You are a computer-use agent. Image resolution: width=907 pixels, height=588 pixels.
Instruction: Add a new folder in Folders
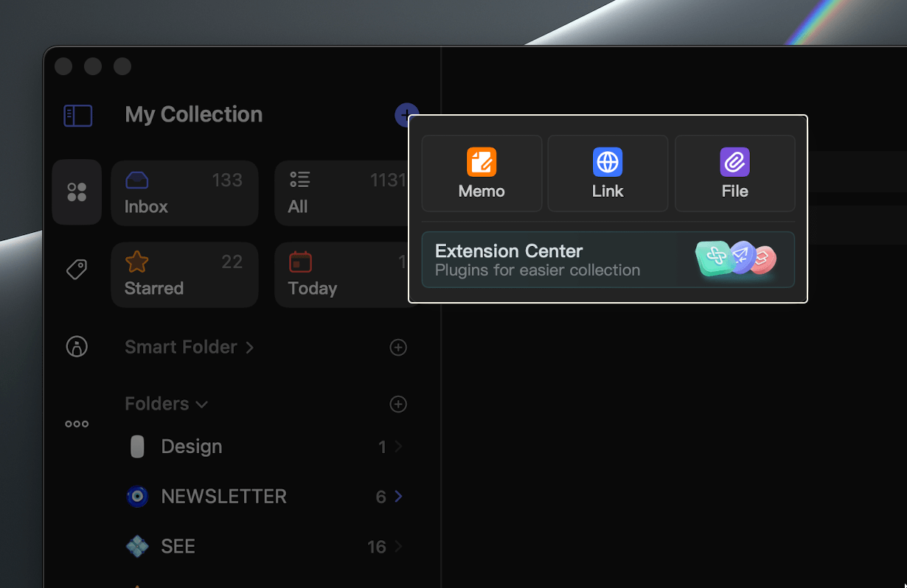398,404
